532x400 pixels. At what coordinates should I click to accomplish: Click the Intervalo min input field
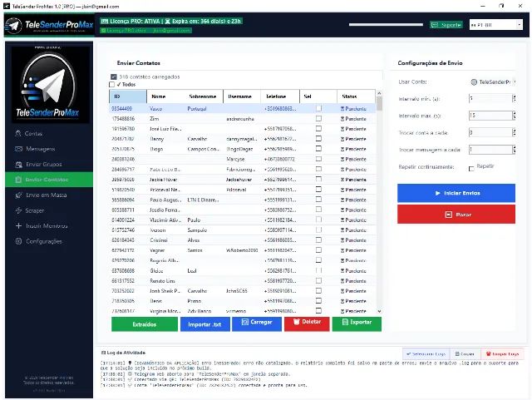coord(490,99)
